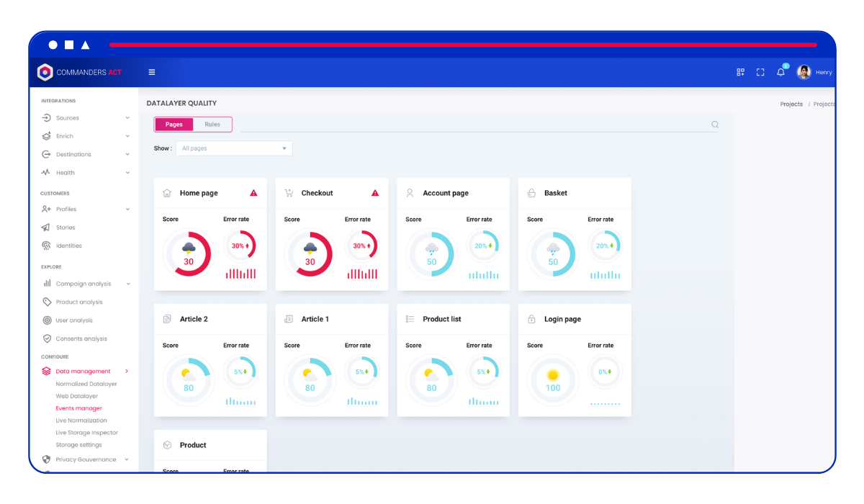Select Normalized Datalayer submenu item
The image size is (864, 504).
pyautogui.click(x=86, y=384)
